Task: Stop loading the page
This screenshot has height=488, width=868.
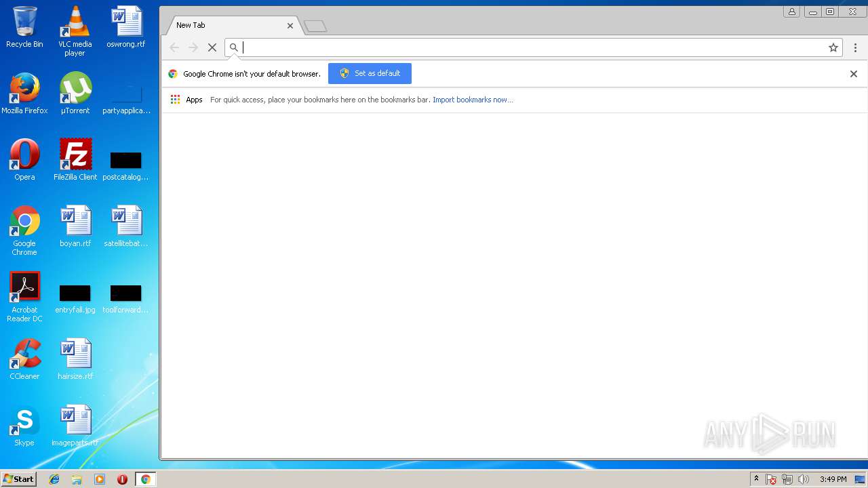Action: [212, 47]
